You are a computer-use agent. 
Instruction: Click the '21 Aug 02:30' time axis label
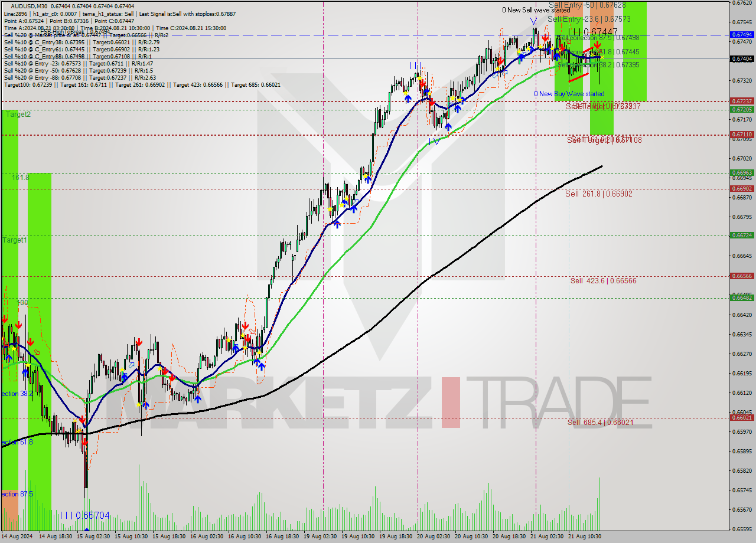coord(548,537)
